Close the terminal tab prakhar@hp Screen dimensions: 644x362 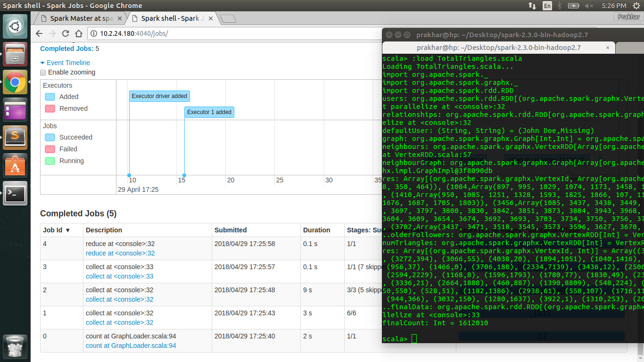609,48
